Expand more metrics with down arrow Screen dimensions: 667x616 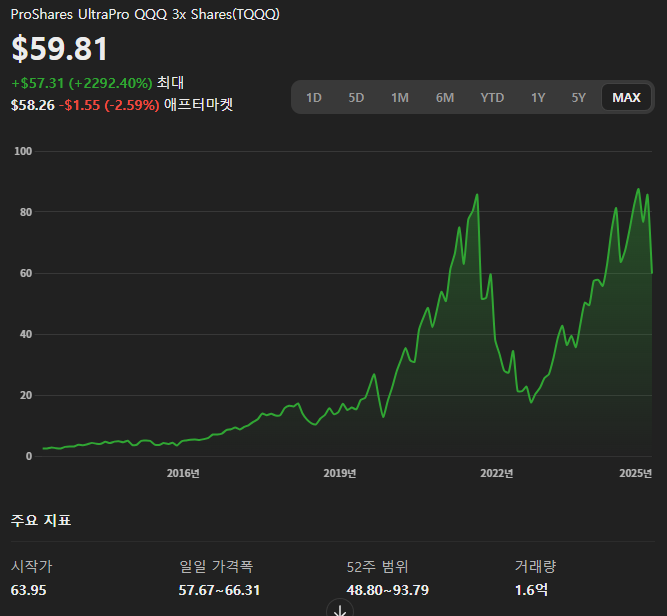[339, 609]
